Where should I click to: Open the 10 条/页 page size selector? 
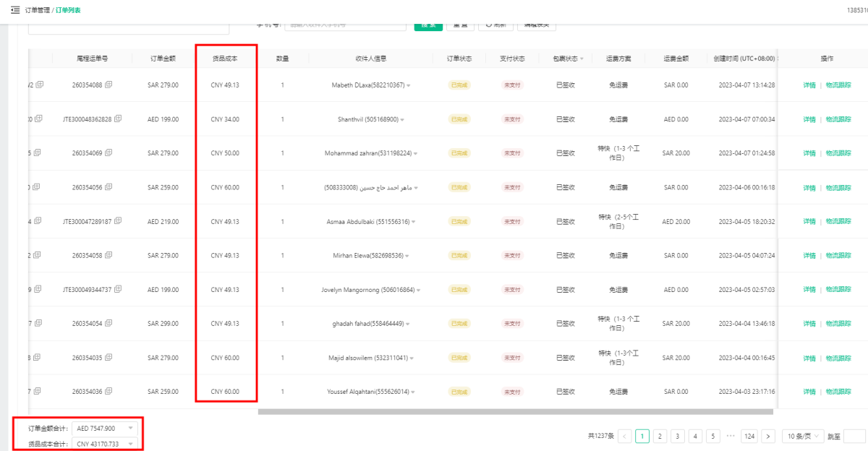point(803,436)
